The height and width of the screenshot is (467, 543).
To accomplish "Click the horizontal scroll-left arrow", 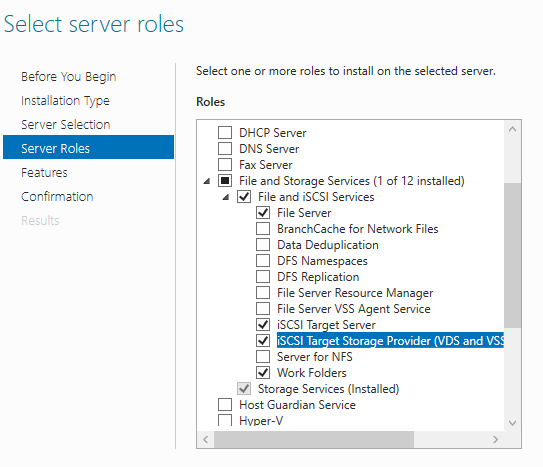I will [206, 439].
